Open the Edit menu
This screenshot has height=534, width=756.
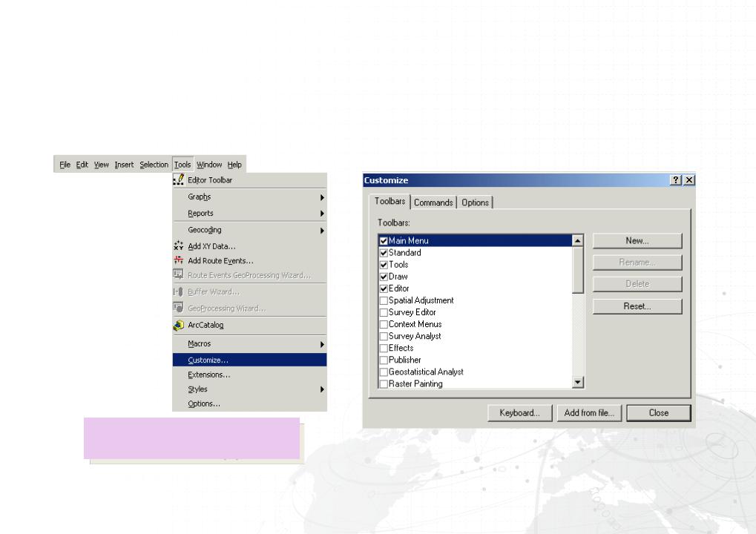[x=82, y=165]
